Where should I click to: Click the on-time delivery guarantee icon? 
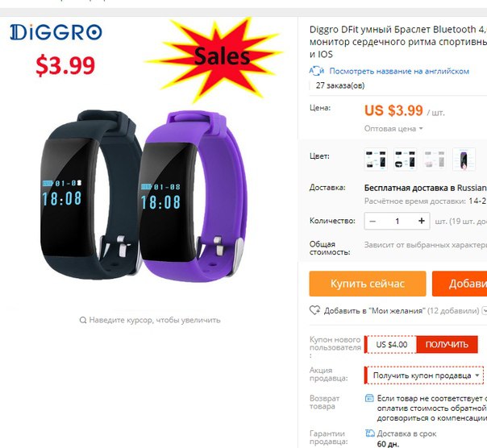369,433
